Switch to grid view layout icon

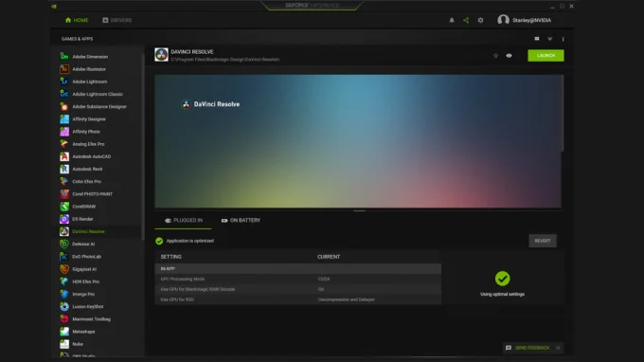537,39
